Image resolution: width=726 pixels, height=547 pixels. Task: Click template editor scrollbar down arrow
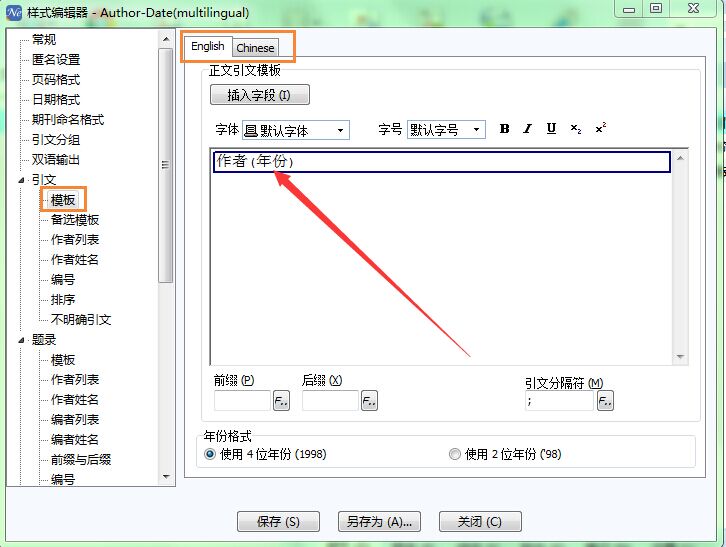click(680, 357)
